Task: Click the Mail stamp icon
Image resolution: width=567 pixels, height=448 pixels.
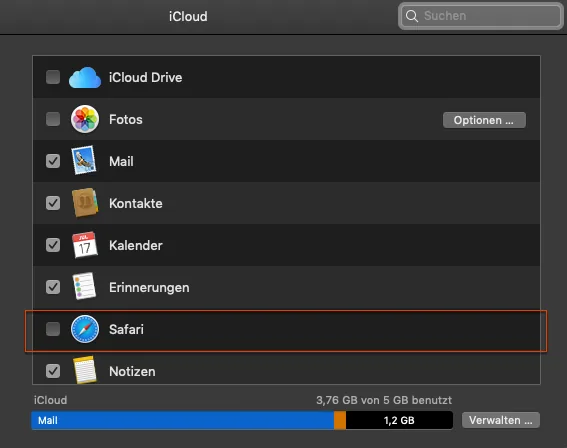Action: pos(84,160)
